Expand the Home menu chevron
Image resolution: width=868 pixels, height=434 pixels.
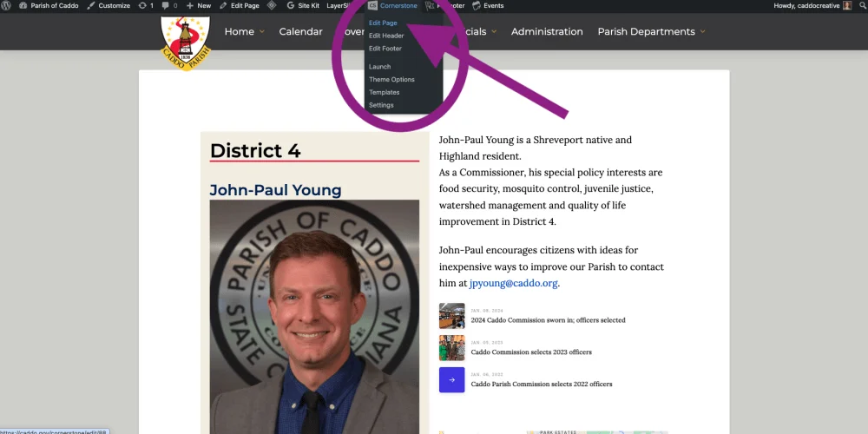pos(260,32)
